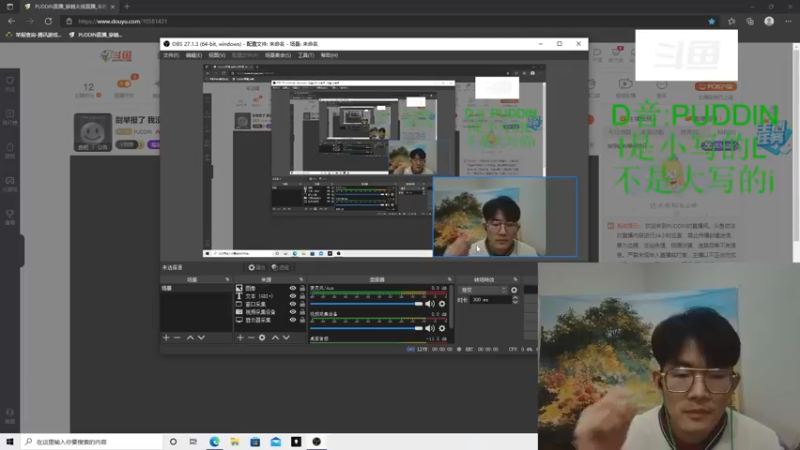Open the 场景集合(S) menu in OBS
Viewport: 800px width, 450px height.
[278, 55]
